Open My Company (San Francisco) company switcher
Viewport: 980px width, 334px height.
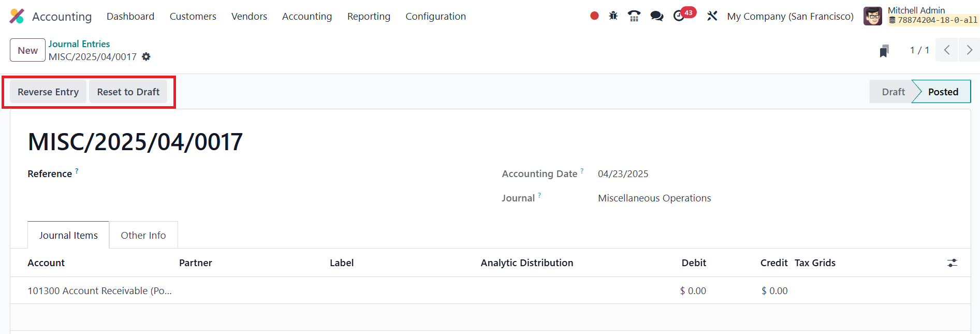point(790,16)
